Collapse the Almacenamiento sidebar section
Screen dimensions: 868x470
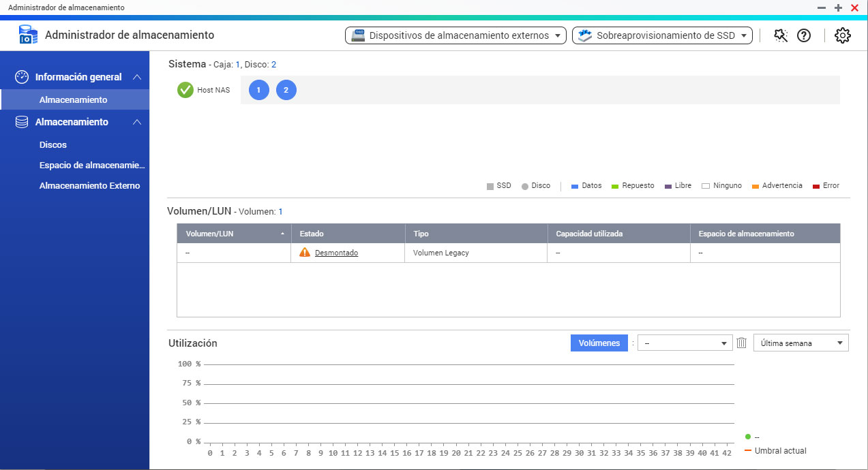[137, 122]
